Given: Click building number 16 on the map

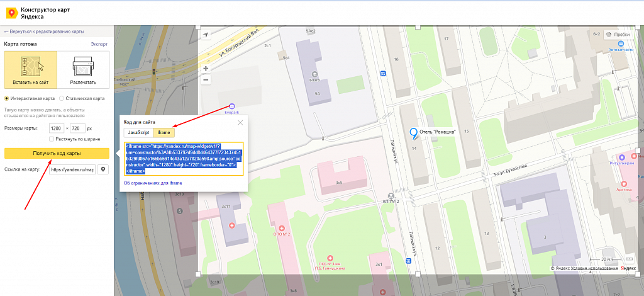Looking at the screenshot, I should coord(396,59).
